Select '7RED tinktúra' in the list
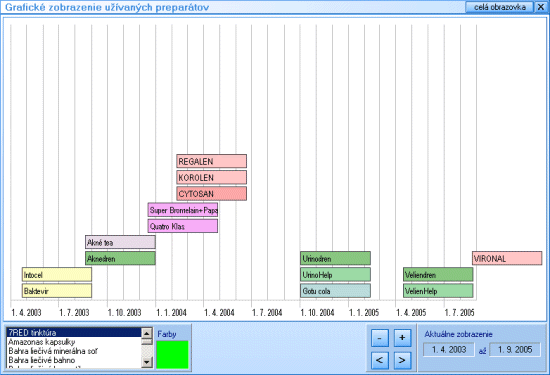Image resolution: width=550 pixels, height=375 pixels. pos(74,333)
